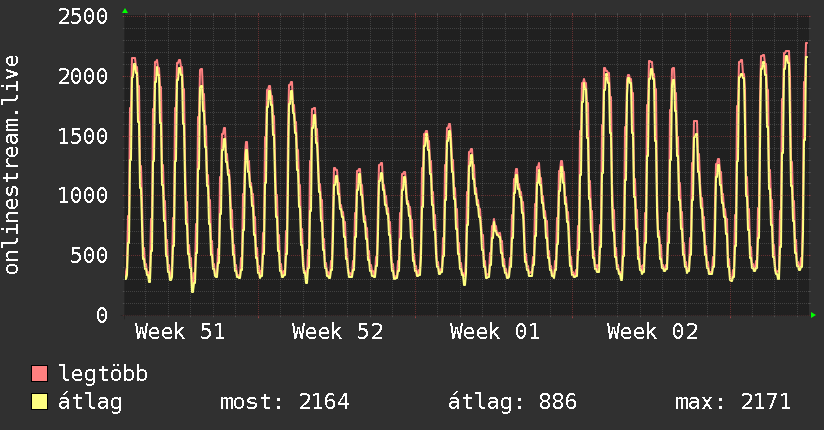Click the Week 01 axis label
The image size is (824, 430).
click(495, 332)
